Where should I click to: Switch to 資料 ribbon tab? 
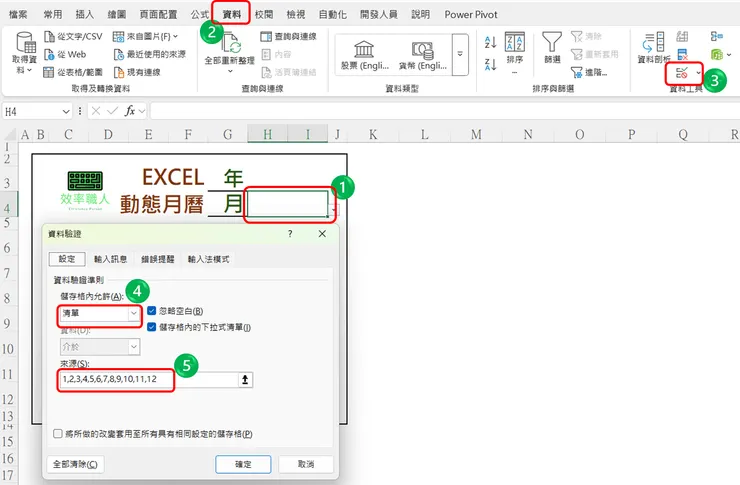(x=231, y=15)
